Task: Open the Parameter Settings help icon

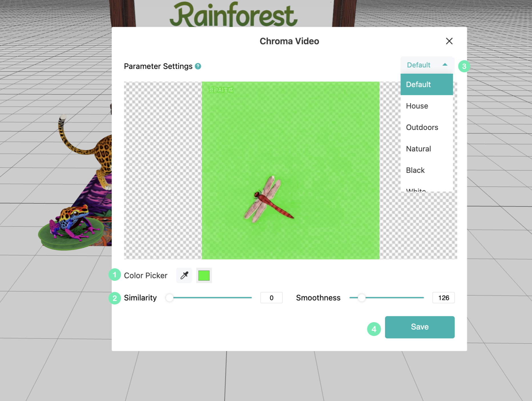Action: pyautogui.click(x=198, y=66)
